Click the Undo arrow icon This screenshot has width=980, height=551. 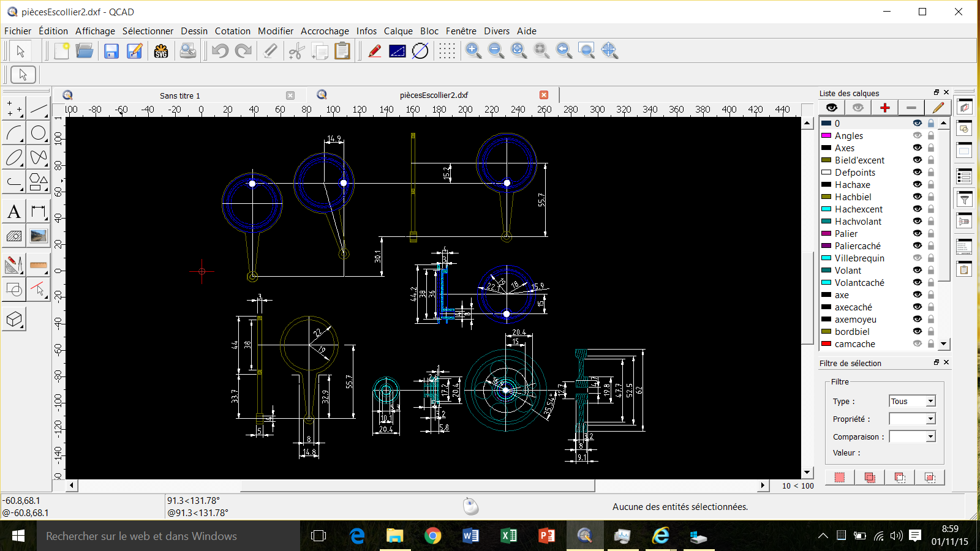220,51
